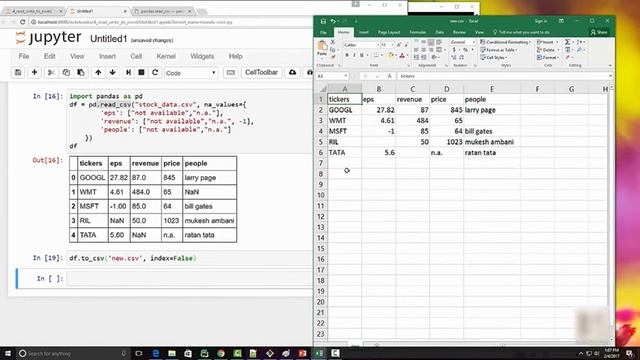Toggle Bold in Excel ribbon

pyautogui.click(x=347, y=55)
